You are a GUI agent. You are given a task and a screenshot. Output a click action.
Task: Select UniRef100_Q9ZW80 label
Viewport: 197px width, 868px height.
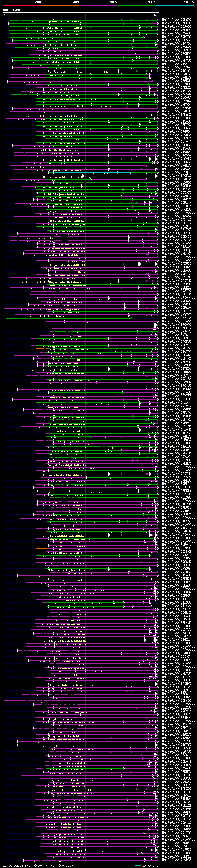pos(177,84)
